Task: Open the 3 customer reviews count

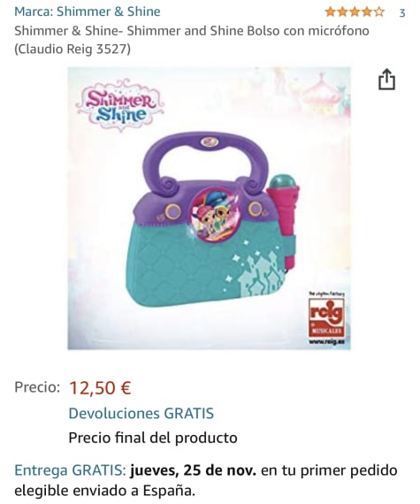Action: (402, 13)
